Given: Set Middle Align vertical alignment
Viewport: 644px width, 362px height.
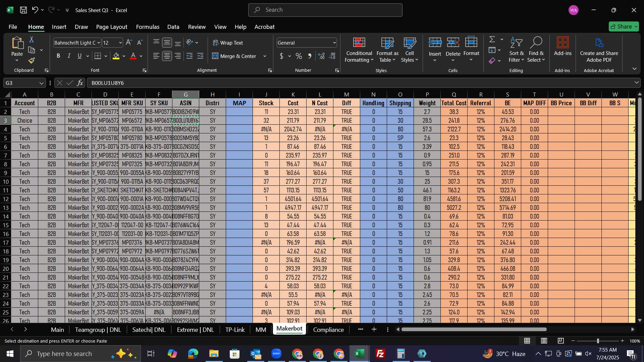Looking at the screenshot, I should pyautogui.click(x=167, y=43).
